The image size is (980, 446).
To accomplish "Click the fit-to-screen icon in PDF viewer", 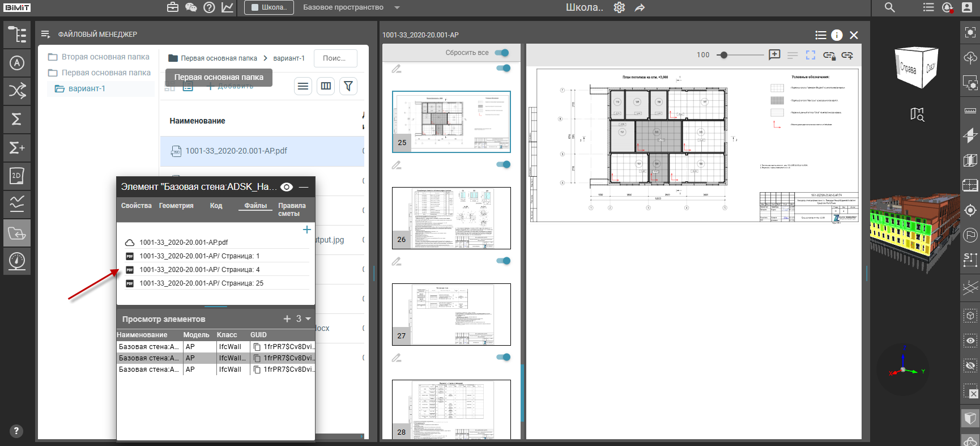I will point(811,55).
